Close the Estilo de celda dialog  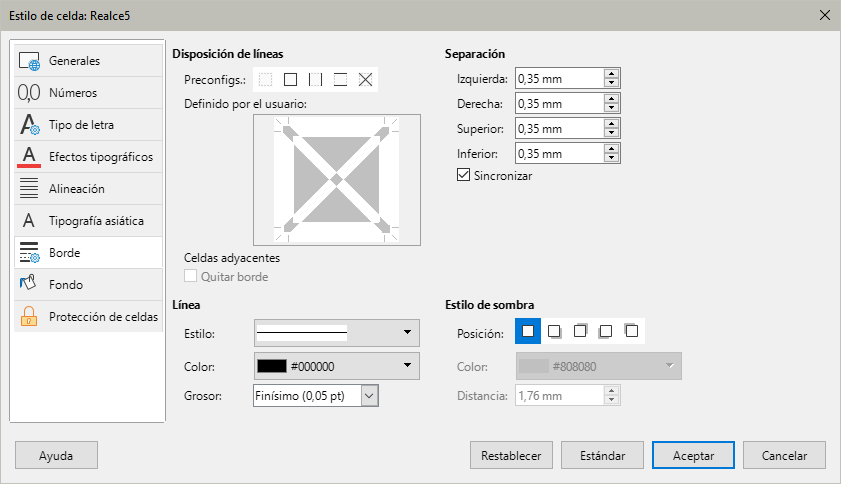825,15
